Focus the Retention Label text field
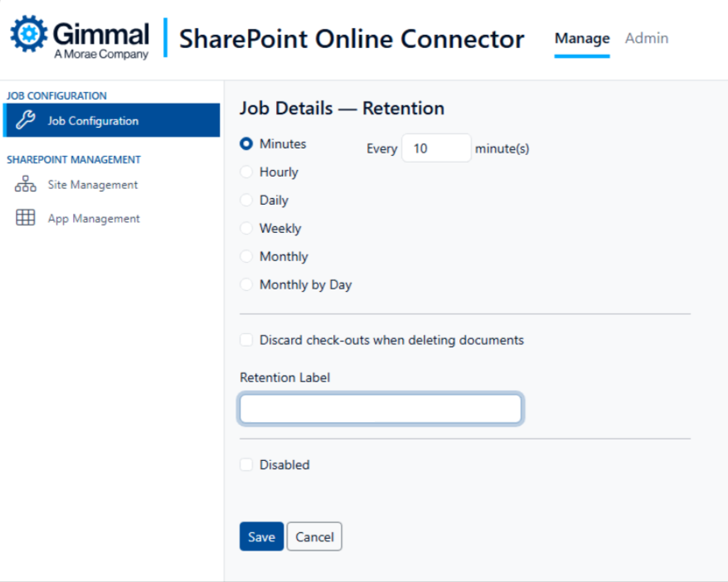 tap(381, 409)
